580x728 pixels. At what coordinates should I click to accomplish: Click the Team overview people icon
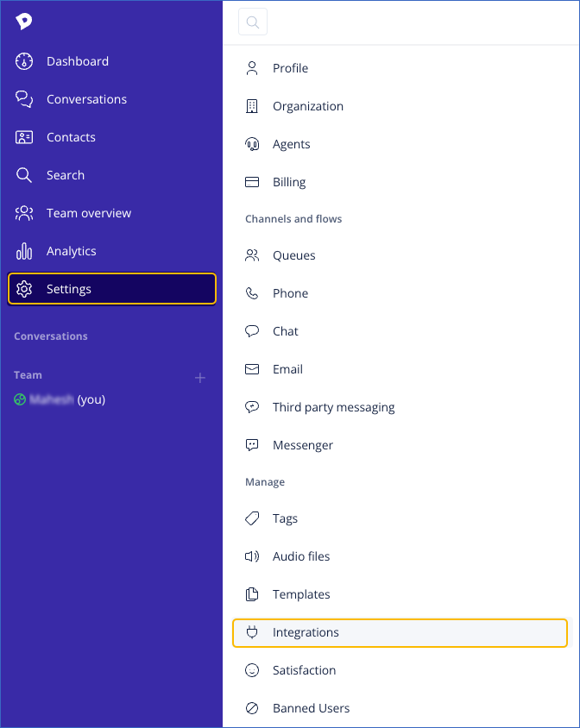24,213
